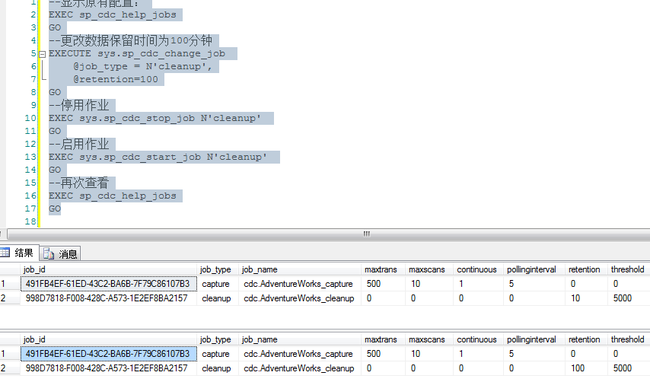The image size is (650, 382).
Task: Click the job_id column header in second grid
Action: [109, 339]
